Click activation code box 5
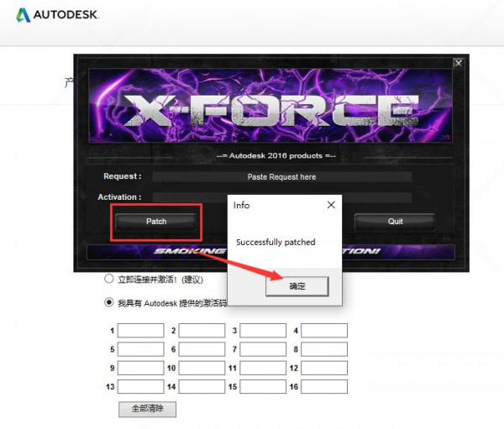The width and height of the screenshot is (504, 429). click(x=141, y=349)
